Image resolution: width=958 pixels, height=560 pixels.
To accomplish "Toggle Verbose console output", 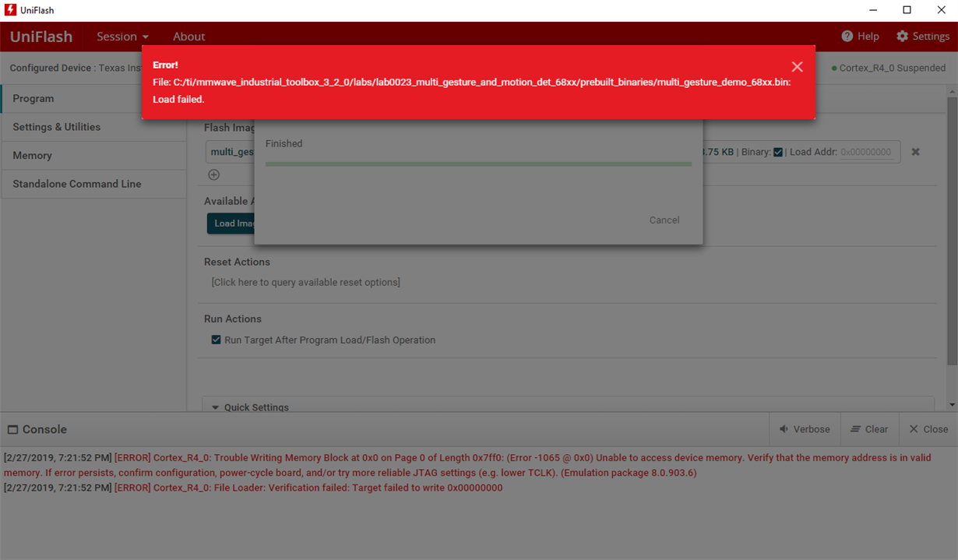I will click(x=805, y=429).
